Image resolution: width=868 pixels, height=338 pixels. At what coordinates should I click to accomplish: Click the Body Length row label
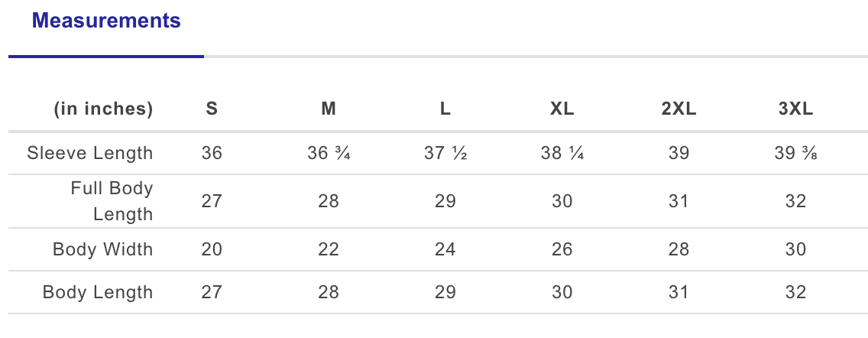coord(98,292)
